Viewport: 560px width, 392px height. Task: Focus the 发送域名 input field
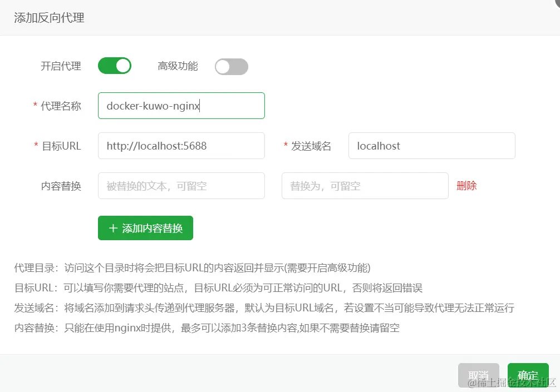tap(432, 146)
